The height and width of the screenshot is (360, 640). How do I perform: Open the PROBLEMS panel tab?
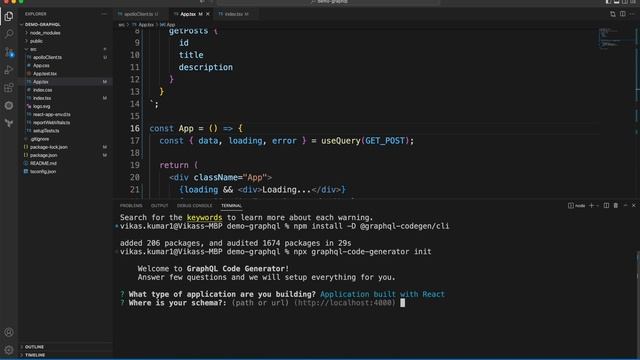[x=131, y=205]
